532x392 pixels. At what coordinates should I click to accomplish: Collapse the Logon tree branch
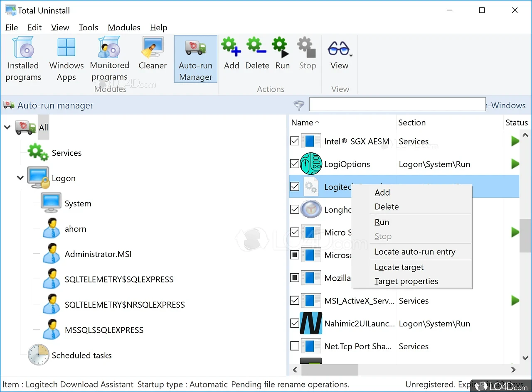[20, 178]
